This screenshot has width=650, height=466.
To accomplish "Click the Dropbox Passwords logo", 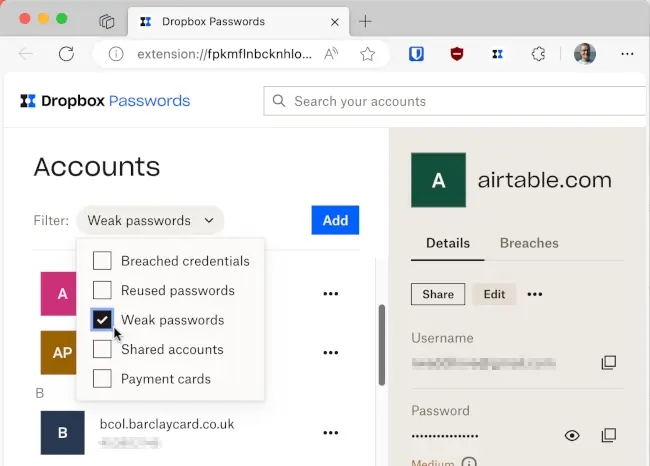I will 105,101.
